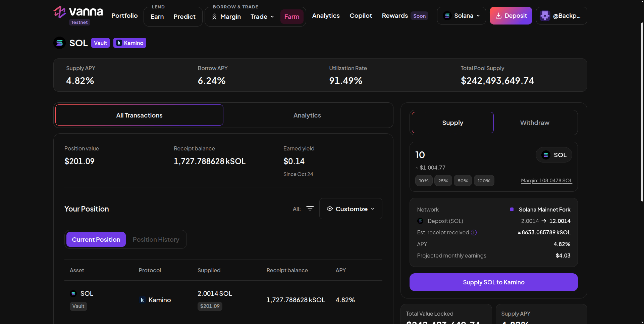Image resolution: width=644 pixels, height=324 pixels.
Task: Go to Portfolio page
Action: coord(124,16)
